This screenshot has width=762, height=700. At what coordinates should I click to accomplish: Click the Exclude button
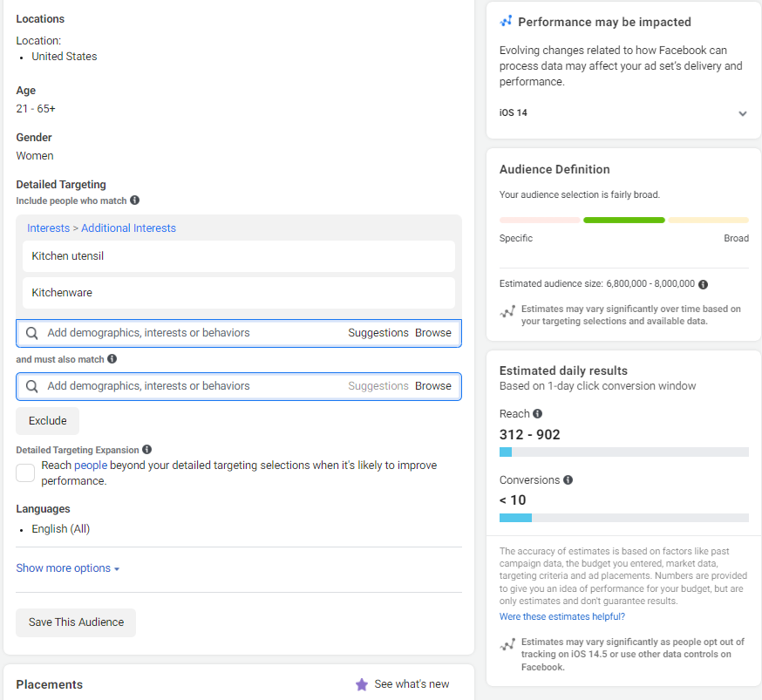click(47, 421)
